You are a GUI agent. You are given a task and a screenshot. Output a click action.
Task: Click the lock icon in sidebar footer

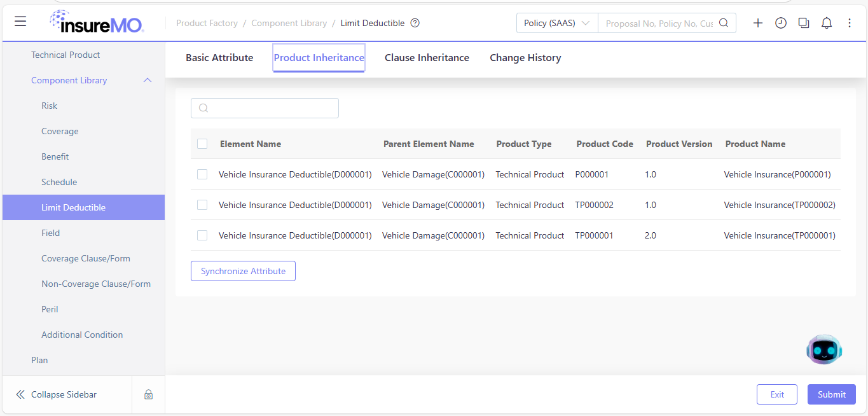coord(148,394)
